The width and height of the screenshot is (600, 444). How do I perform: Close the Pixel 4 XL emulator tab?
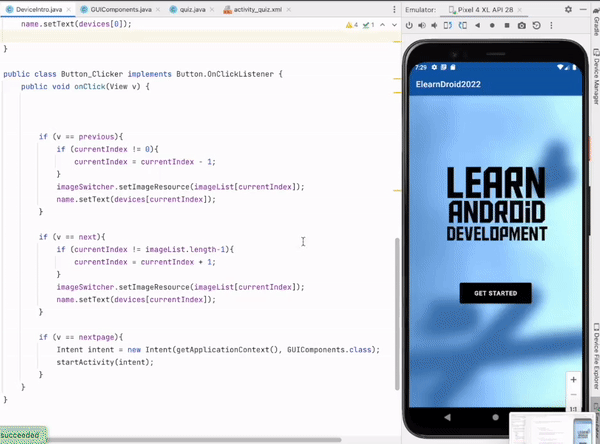tap(519, 10)
